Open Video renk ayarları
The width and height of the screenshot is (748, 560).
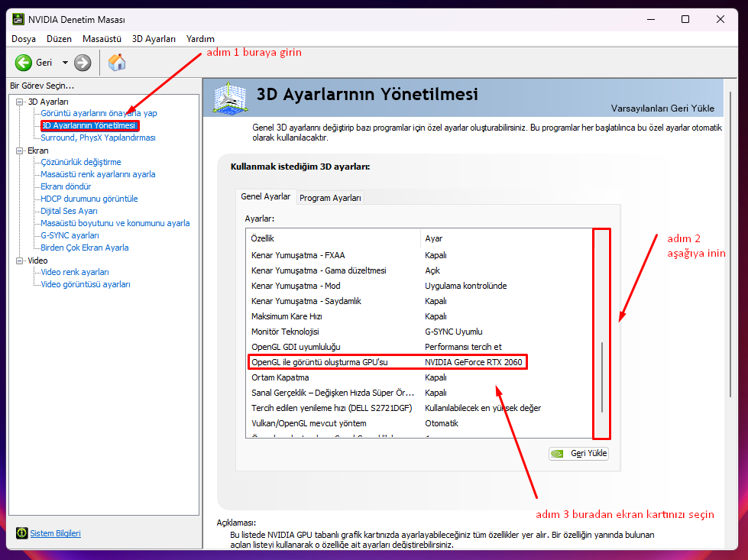click(74, 272)
